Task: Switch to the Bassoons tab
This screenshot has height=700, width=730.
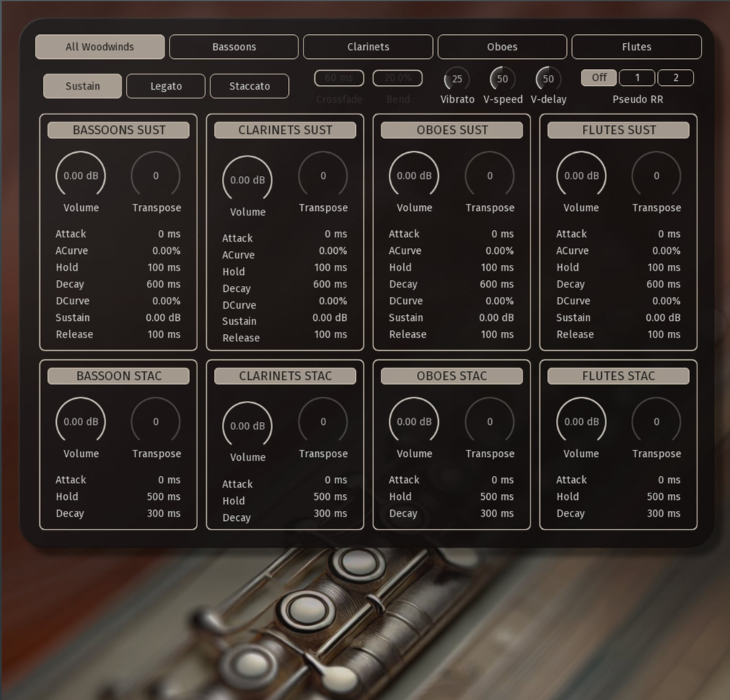Action: coord(234,47)
